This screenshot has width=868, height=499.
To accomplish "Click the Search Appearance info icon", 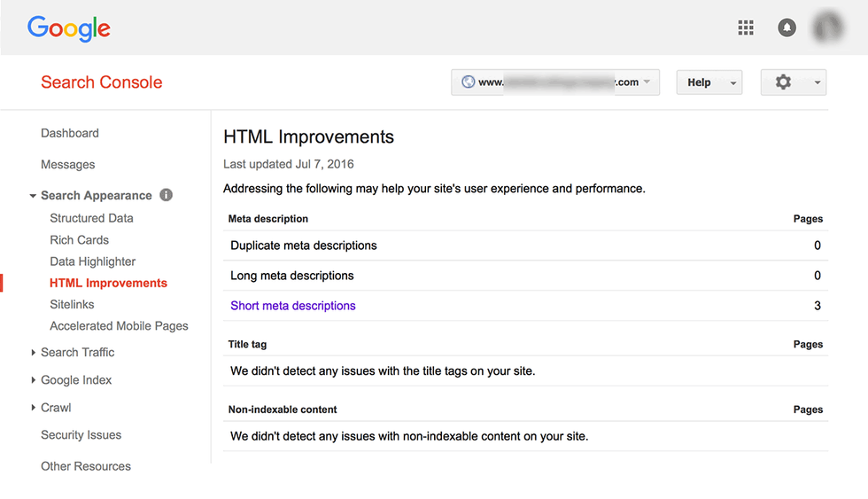I will click(x=167, y=195).
